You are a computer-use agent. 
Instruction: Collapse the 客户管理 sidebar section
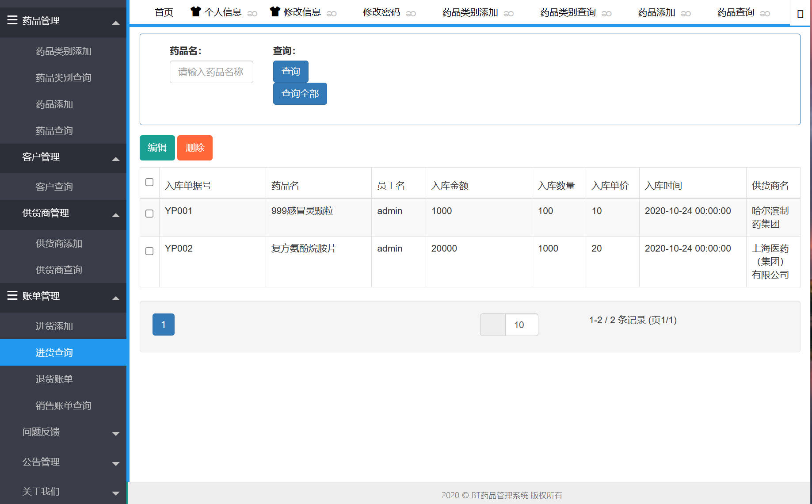point(116,159)
